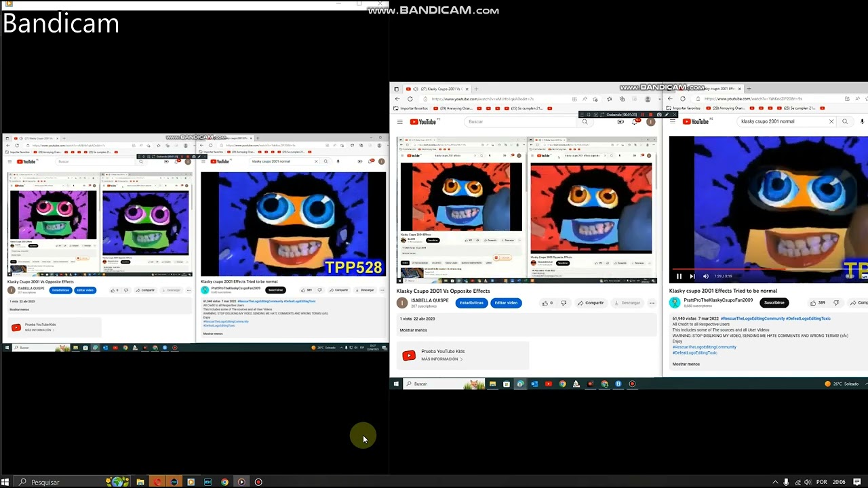
Task: Collapse PrattPro description with Mostrar menos
Action: point(686,364)
